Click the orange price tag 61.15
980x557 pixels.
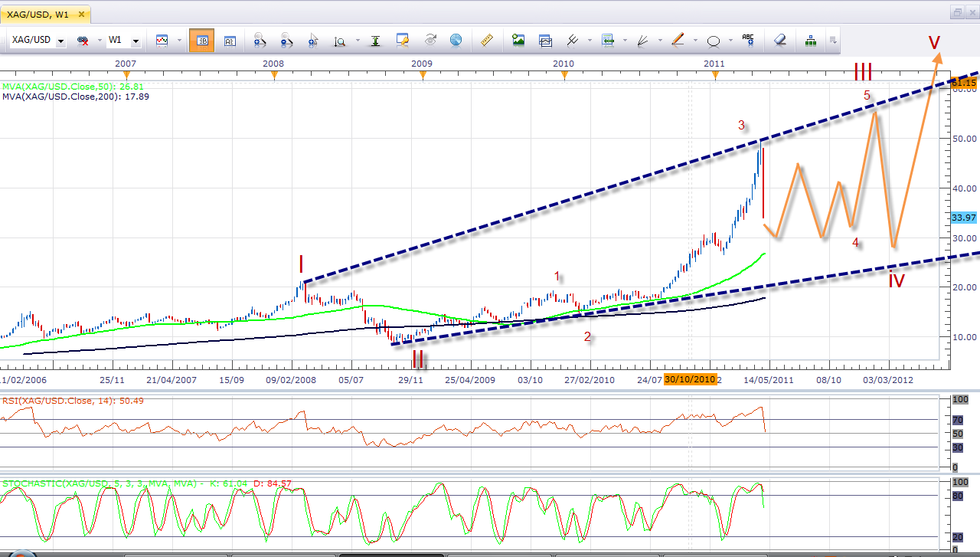pos(963,83)
